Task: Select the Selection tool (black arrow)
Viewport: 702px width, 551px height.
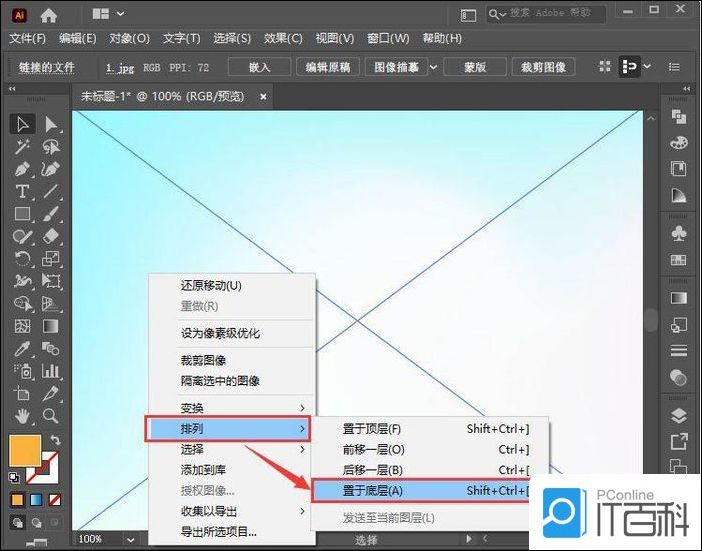Action: coord(22,124)
